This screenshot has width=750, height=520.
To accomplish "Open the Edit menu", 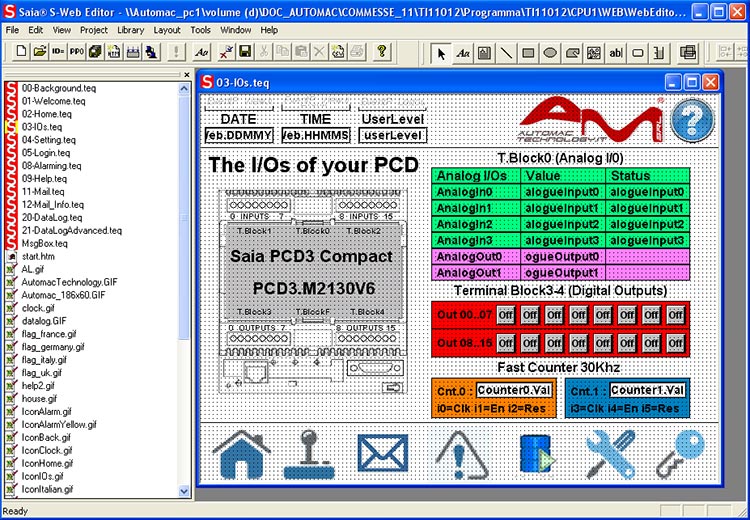I will pos(35,30).
